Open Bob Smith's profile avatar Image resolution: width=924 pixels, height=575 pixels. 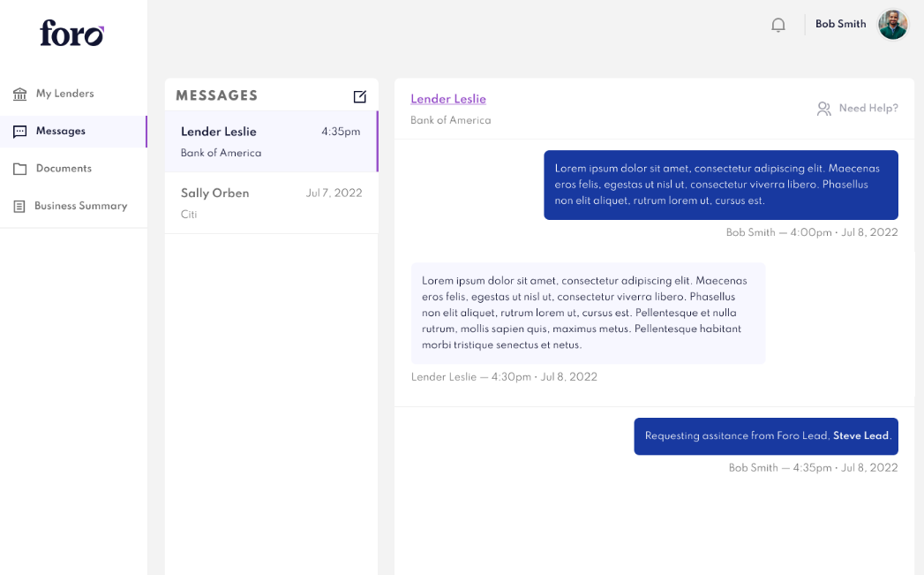pyautogui.click(x=892, y=25)
